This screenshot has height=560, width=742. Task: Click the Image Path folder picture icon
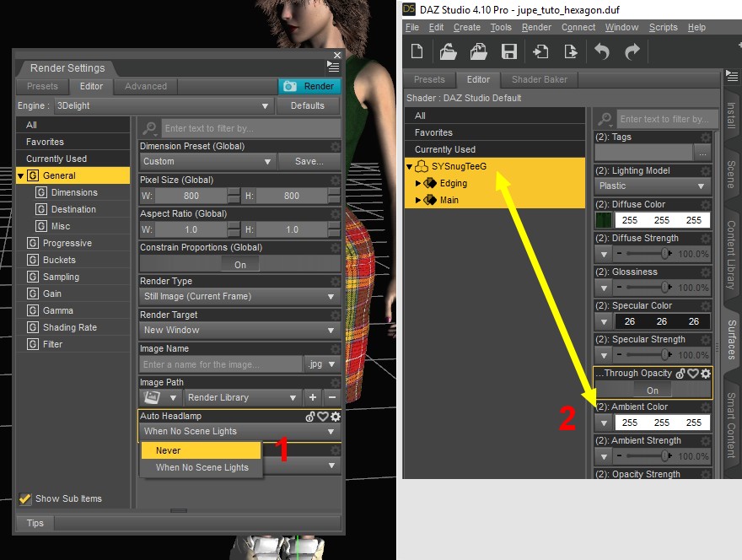tap(152, 397)
